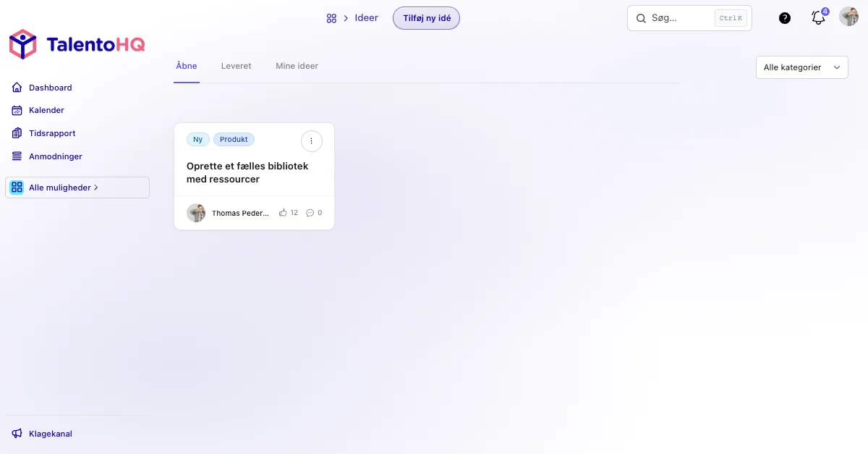Screen dimensions: 868x454
Task: Click the Produkt tag on the card
Action: click(x=234, y=140)
